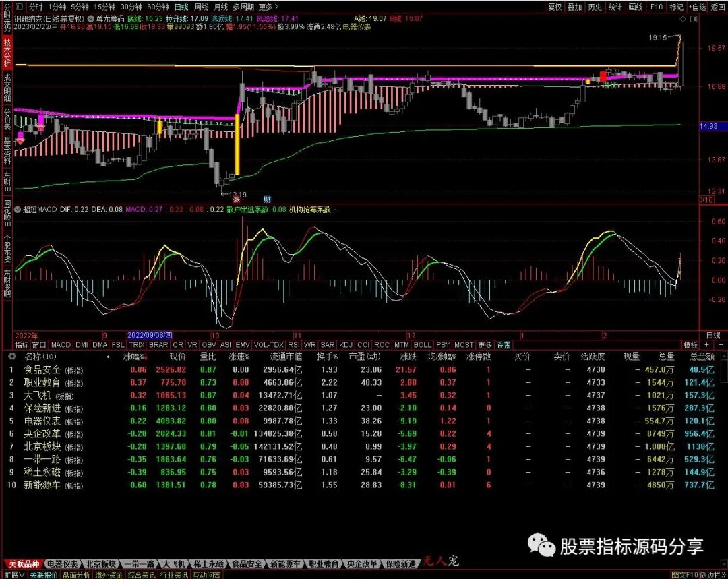The image size is (728, 579).
Task: Select the VOL-TDX indicator tab
Action: point(269,345)
